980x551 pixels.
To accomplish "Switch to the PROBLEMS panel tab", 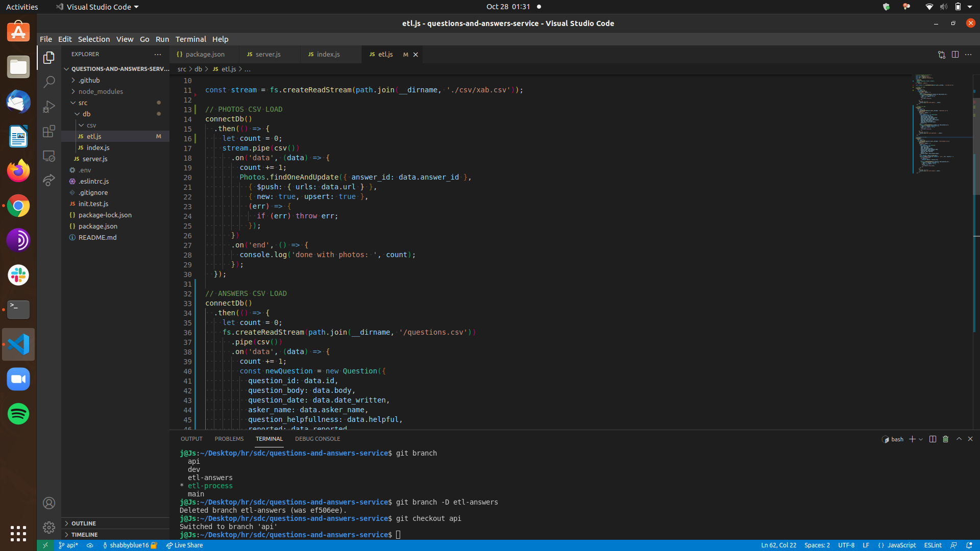I will point(229,439).
